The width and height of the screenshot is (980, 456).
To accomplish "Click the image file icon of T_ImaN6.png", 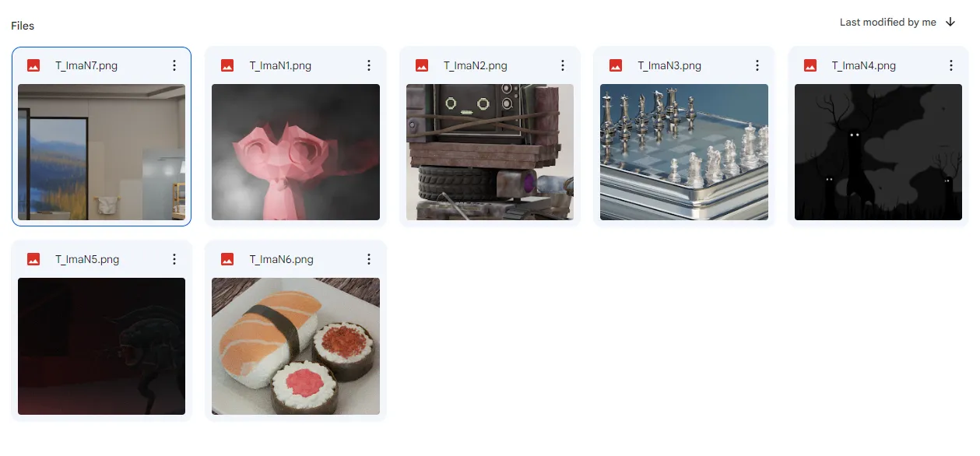I will click(227, 259).
